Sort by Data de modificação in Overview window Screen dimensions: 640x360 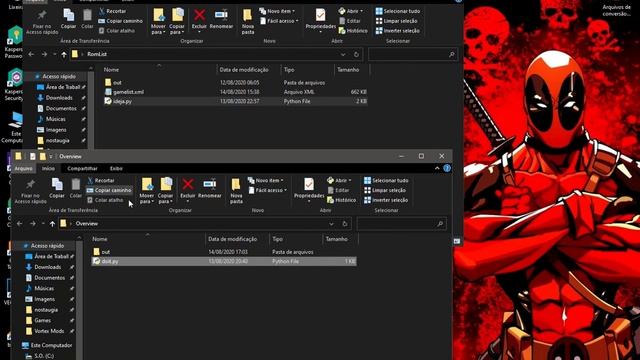click(232, 239)
